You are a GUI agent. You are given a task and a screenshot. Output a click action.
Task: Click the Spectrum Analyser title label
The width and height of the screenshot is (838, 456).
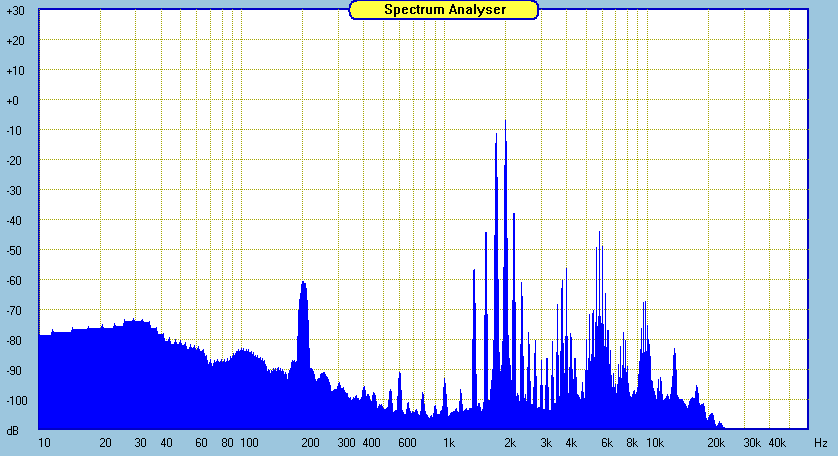(444, 10)
